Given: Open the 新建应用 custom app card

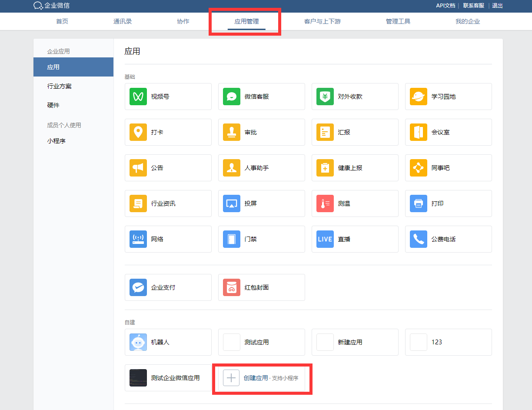Looking at the screenshot, I should (x=355, y=342).
